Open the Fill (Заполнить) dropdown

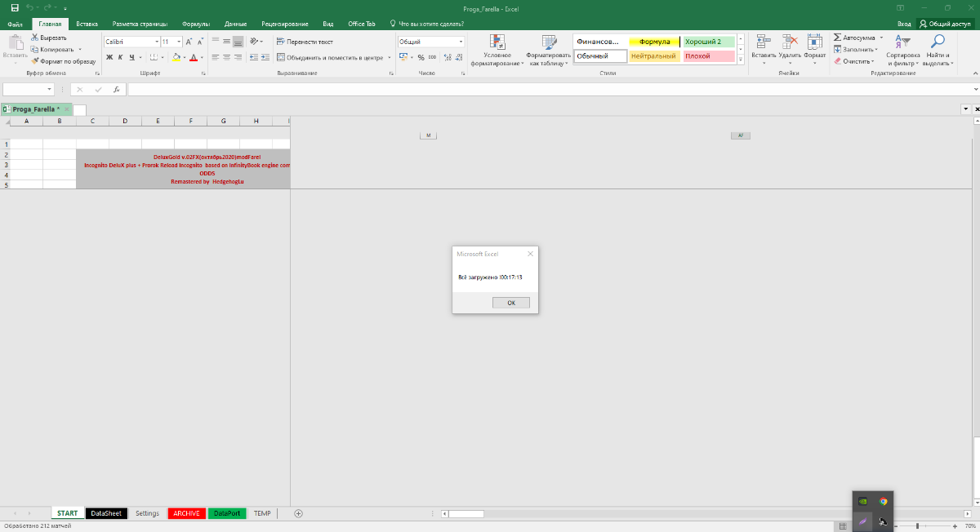tap(856, 49)
